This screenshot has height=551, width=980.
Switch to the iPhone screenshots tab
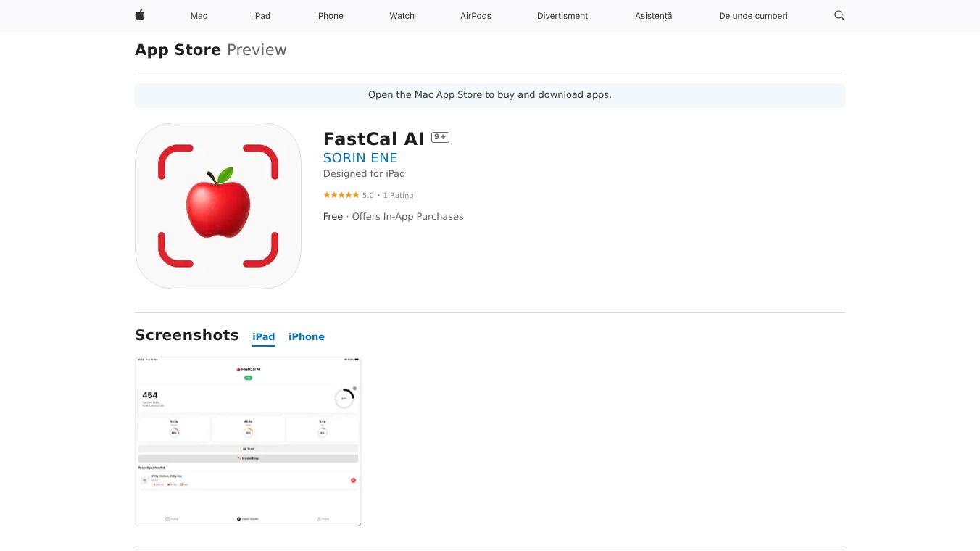click(x=307, y=336)
